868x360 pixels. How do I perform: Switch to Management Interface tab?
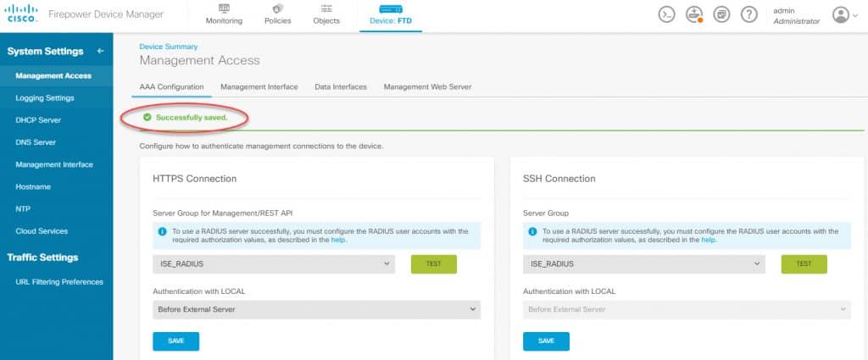click(259, 86)
